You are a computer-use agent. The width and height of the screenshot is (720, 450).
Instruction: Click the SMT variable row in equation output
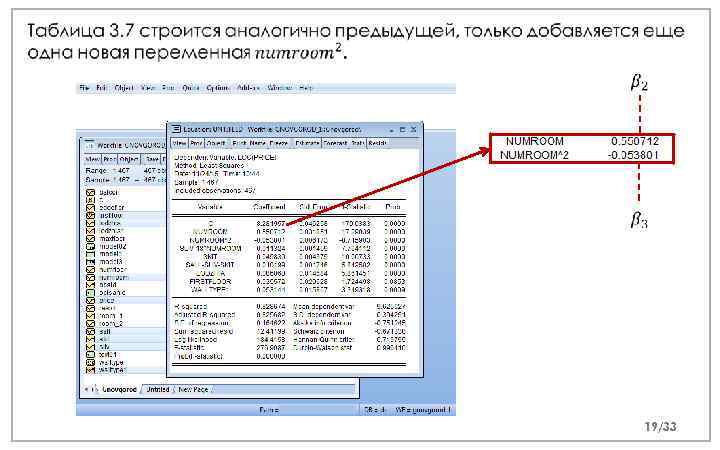point(289,257)
